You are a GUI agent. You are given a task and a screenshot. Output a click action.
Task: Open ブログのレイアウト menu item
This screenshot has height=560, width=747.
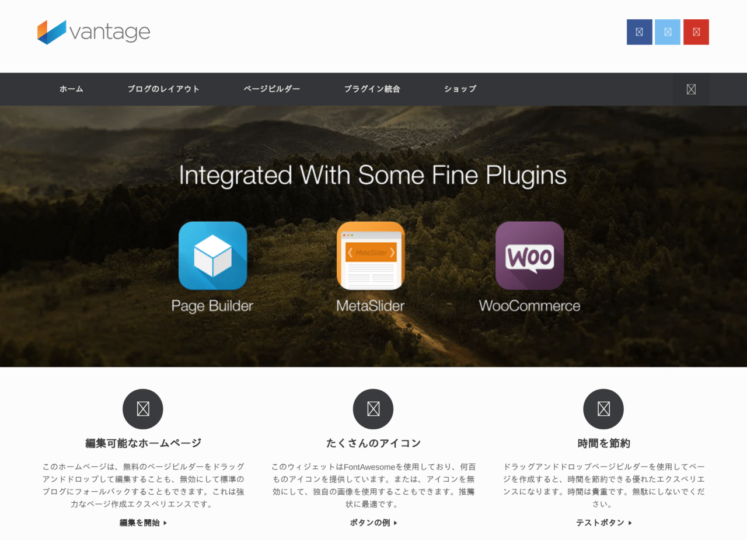pyautogui.click(x=163, y=89)
